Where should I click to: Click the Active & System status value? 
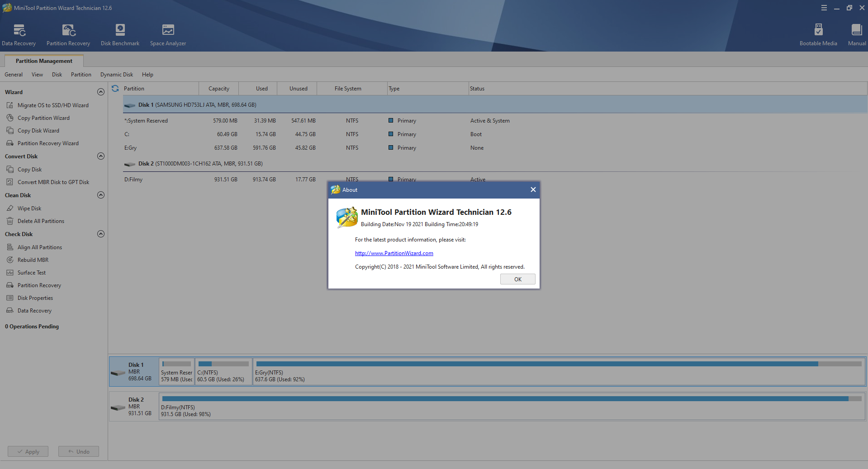[490, 121]
